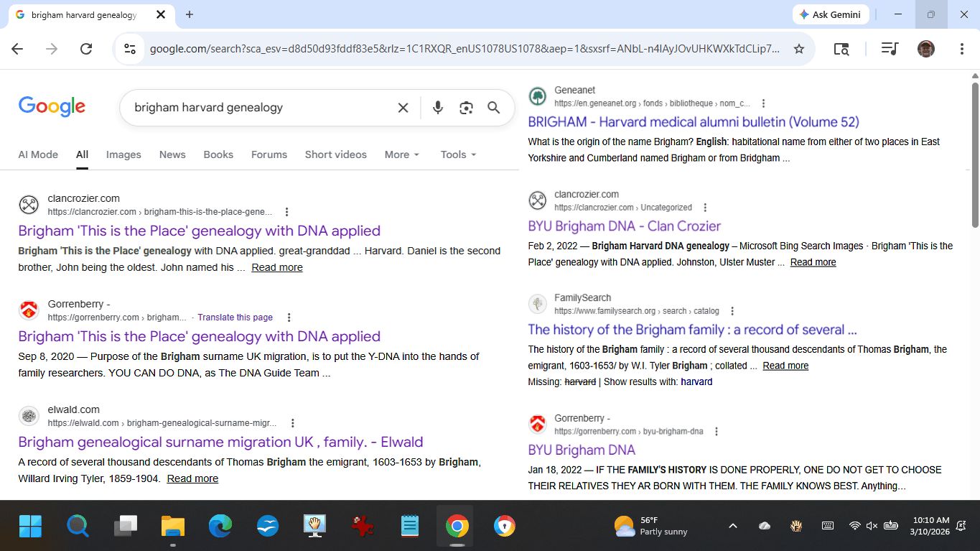The height and width of the screenshot is (551, 980).
Task: Show hidden icons in system tray
Action: pos(732,526)
